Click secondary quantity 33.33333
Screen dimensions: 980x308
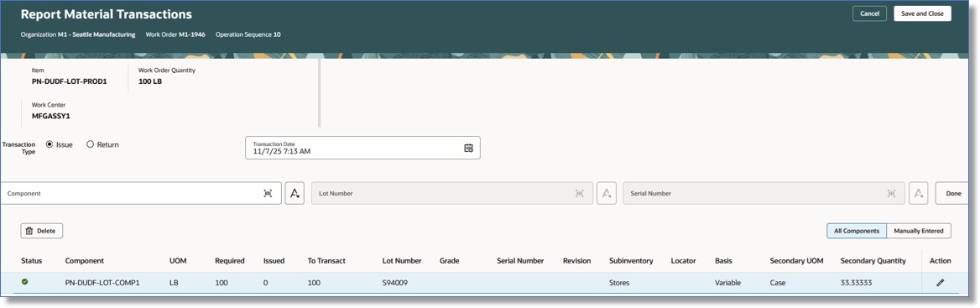pos(857,283)
